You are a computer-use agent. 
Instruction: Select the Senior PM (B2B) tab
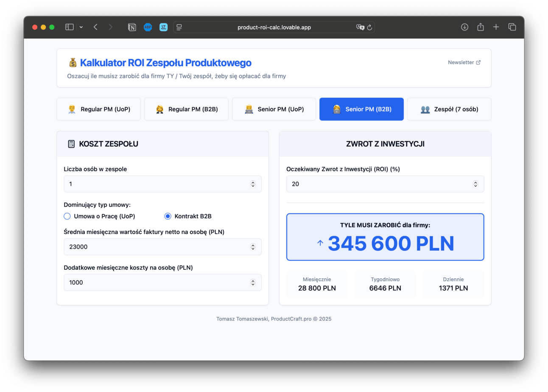[361, 109]
